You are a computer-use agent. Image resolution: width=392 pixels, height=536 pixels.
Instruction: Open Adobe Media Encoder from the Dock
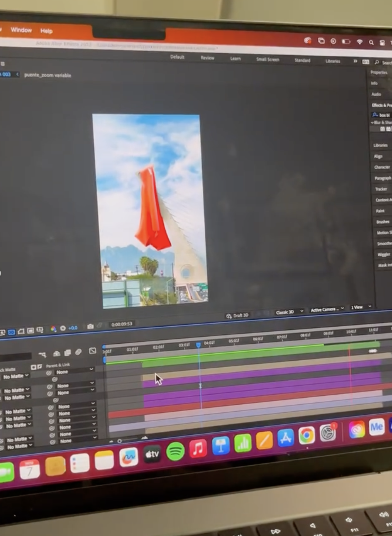377,426
